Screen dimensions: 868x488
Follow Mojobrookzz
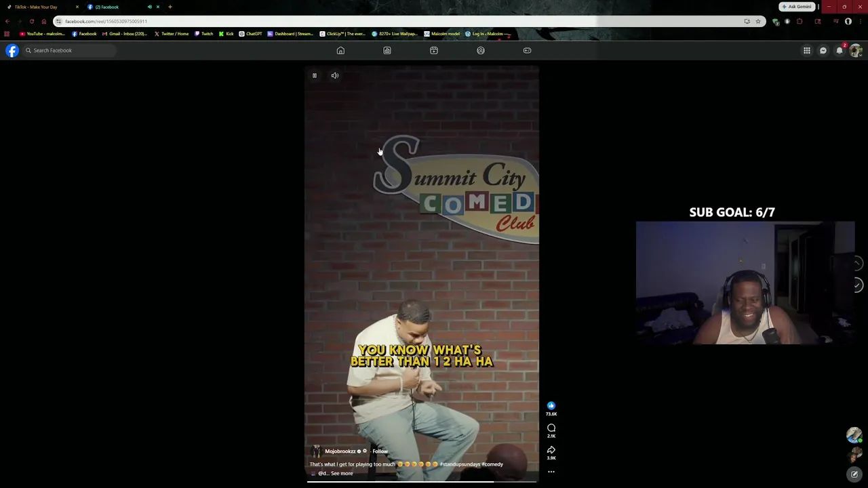(x=380, y=451)
